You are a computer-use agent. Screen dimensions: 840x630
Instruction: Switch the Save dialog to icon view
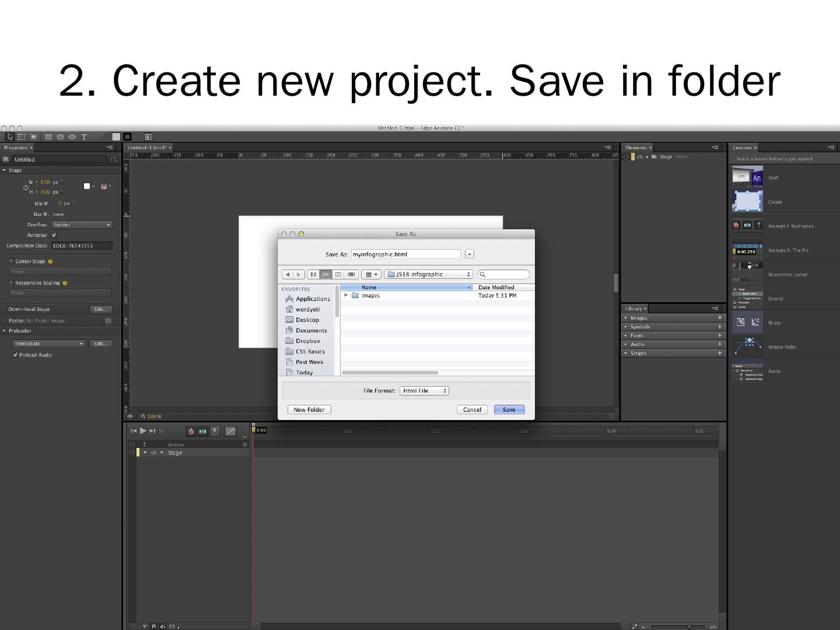tap(313, 274)
